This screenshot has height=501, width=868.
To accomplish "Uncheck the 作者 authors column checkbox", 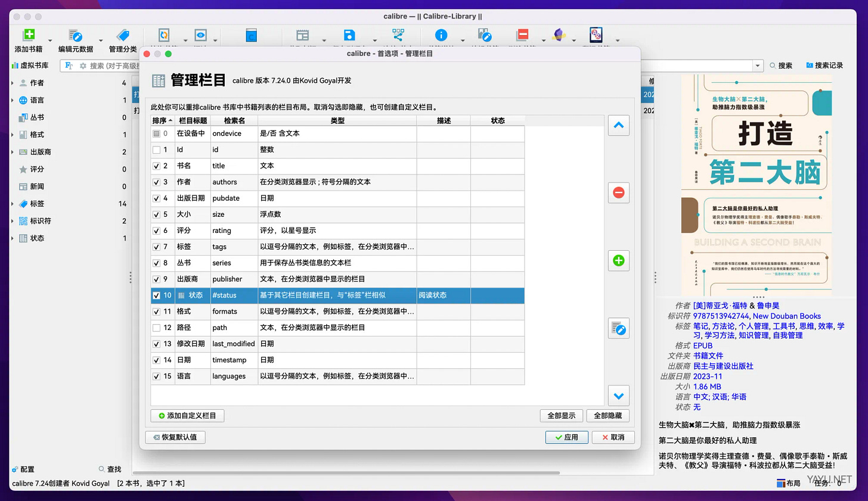I will click(156, 182).
